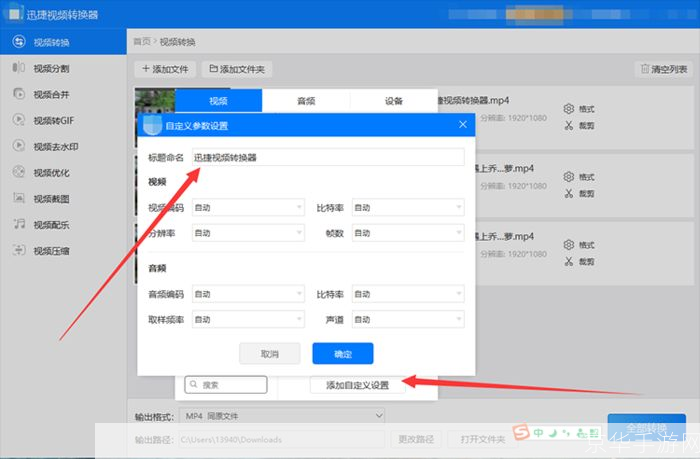This screenshot has width=700, height=459.
Task: Open the 声道 dropdown
Action: [408, 320]
